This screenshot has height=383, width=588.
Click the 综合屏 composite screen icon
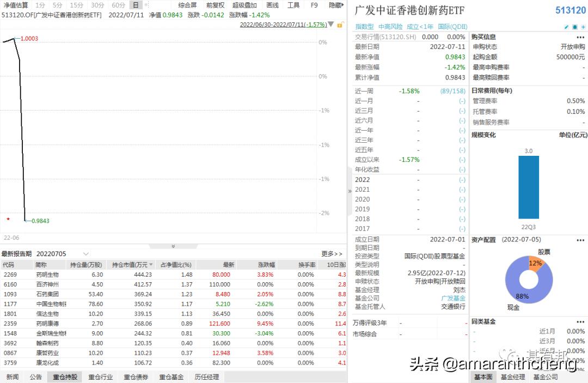[188, 5]
